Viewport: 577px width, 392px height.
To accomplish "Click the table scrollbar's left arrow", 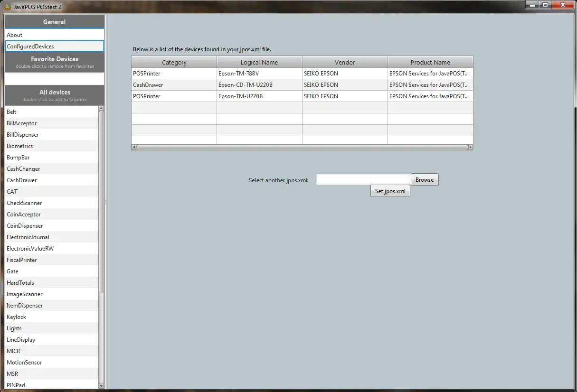I will (134, 147).
